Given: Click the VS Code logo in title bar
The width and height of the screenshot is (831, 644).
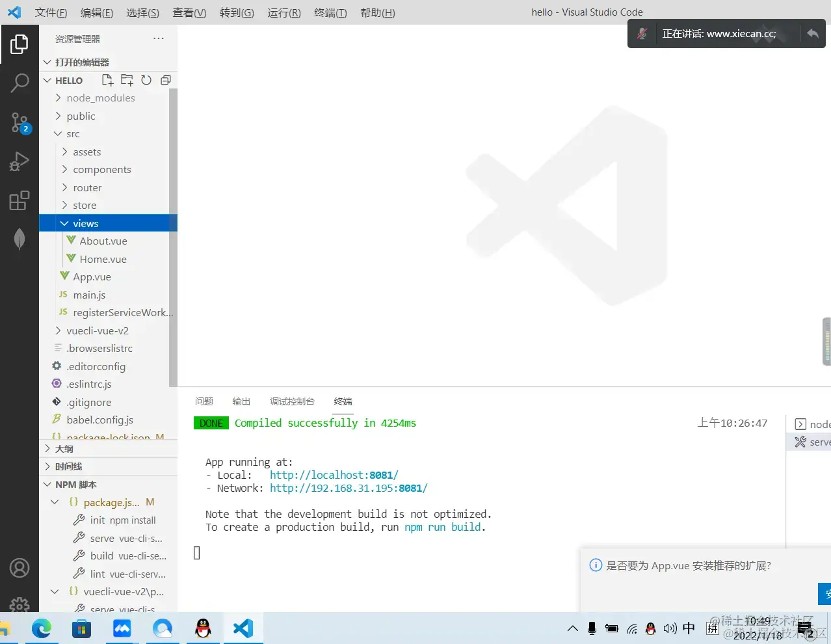Looking at the screenshot, I should coord(14,12).
